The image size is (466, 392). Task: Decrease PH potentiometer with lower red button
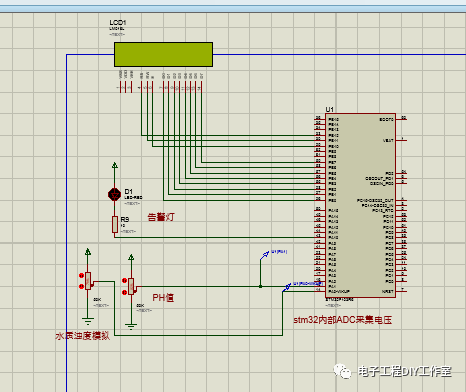coord(124,292)
